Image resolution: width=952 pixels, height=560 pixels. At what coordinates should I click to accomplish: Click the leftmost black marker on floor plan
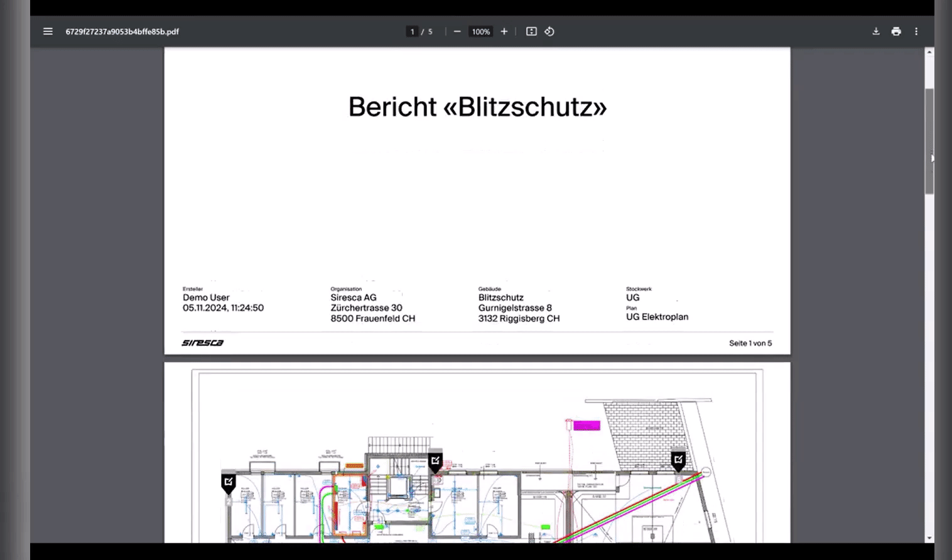[229, 483]
